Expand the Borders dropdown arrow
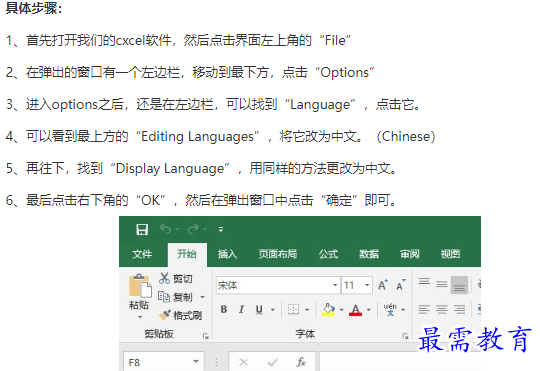 [x=307, y=310]
